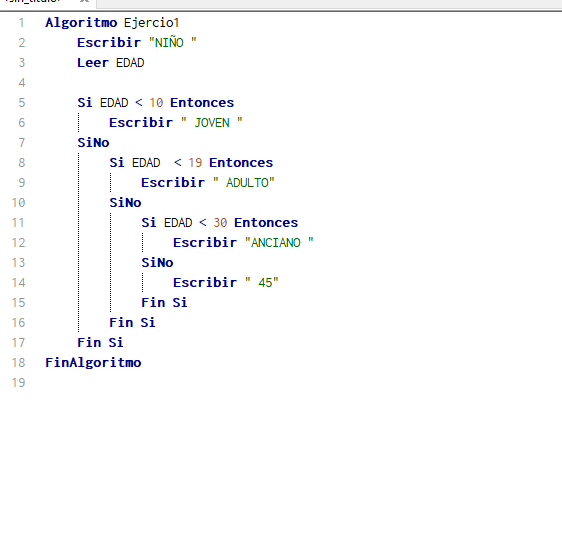Click the "NIÑO " string literal
This screenshot has width=562, height=536.
click(173, 42)
